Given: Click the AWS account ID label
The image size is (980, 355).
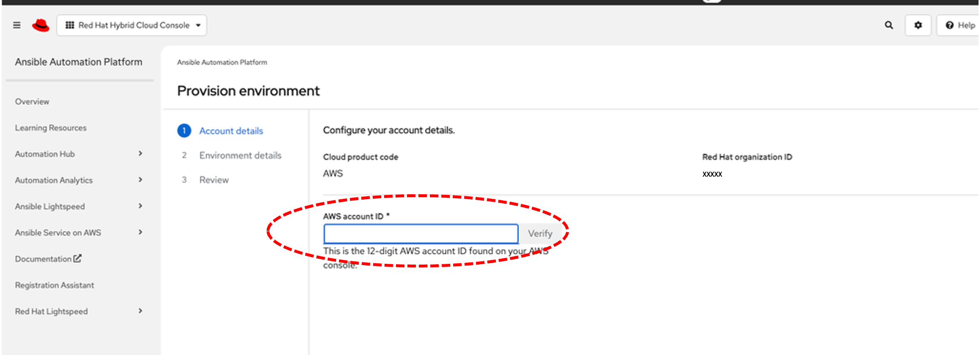Looking at the screenshot, I should click(x=353, y=217).
